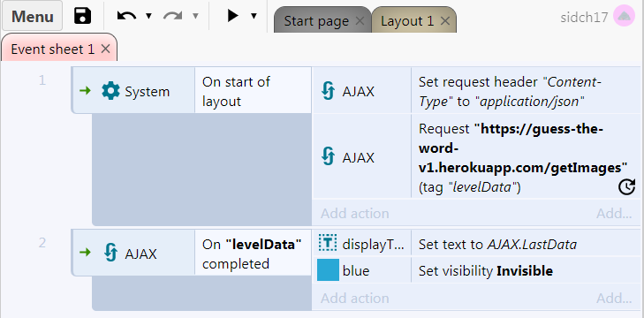Select the displayText object icon in event 2
Viewport: 644px width, 318px height.
point(328,245)
